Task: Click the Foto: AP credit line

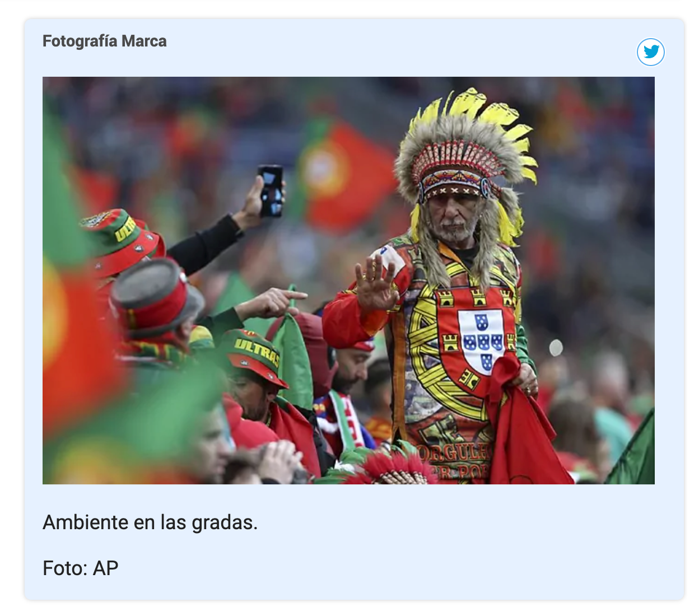Action: [81, 568]
